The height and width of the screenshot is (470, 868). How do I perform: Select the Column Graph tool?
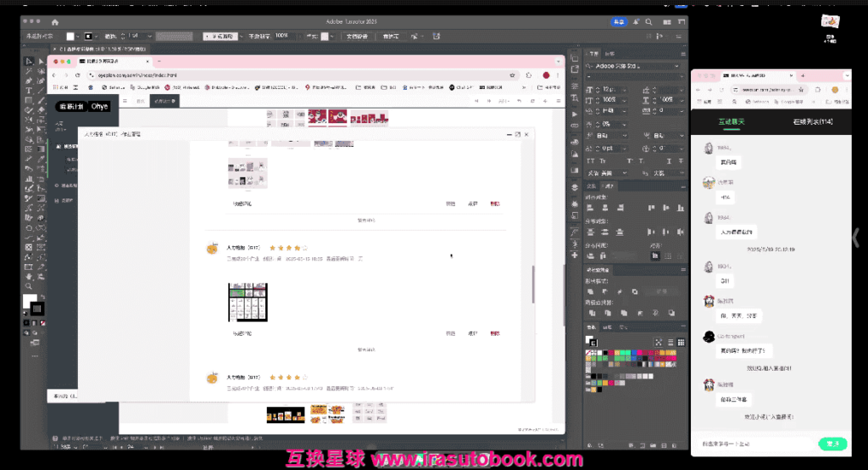[x=29, y=178]
